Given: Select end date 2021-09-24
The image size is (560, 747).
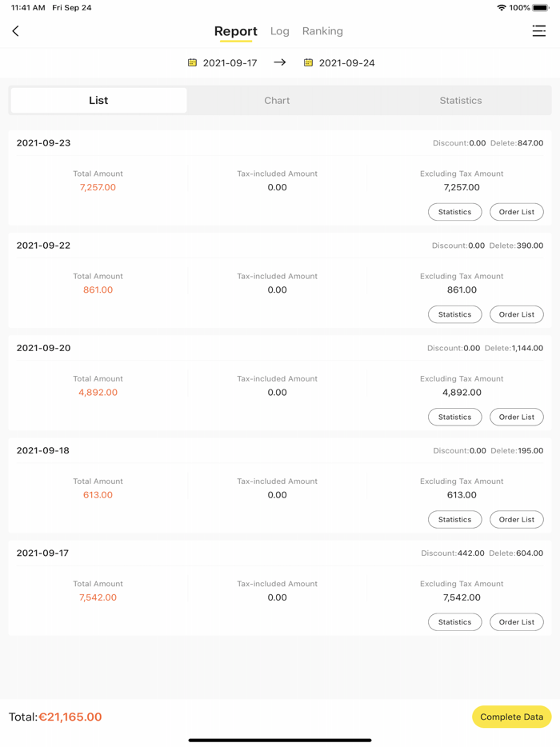Looking at the screenshot, I should pos(346,62).
